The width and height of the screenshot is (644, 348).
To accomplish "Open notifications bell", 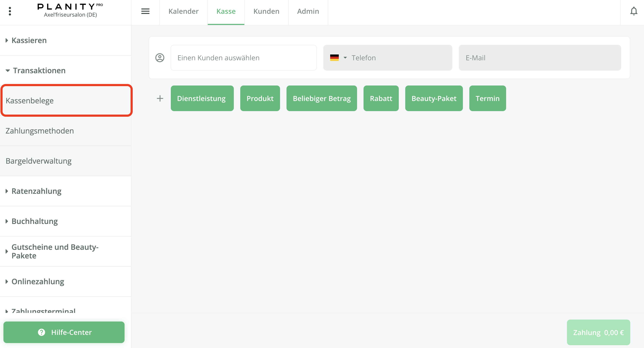I will [x=633, y=11].
